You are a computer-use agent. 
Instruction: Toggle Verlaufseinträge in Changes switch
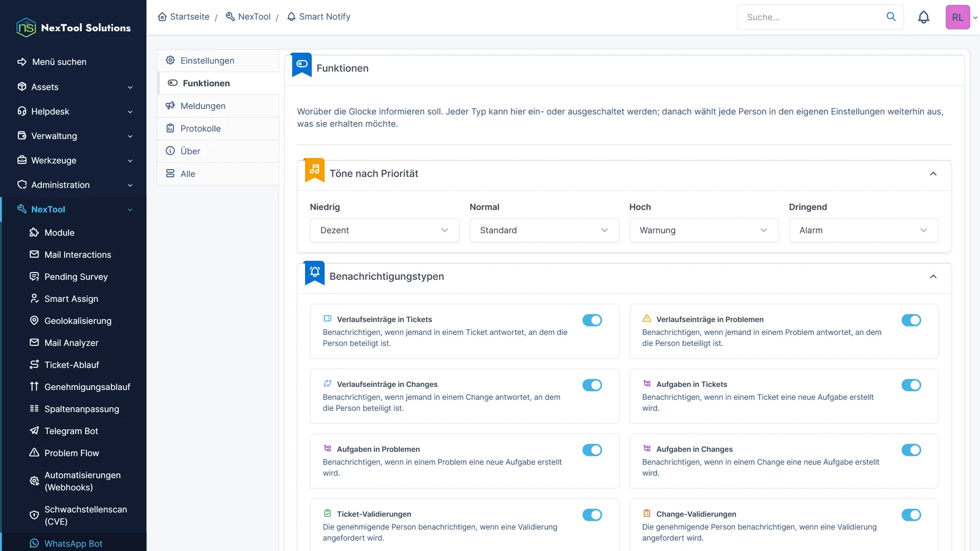[592, 385]
